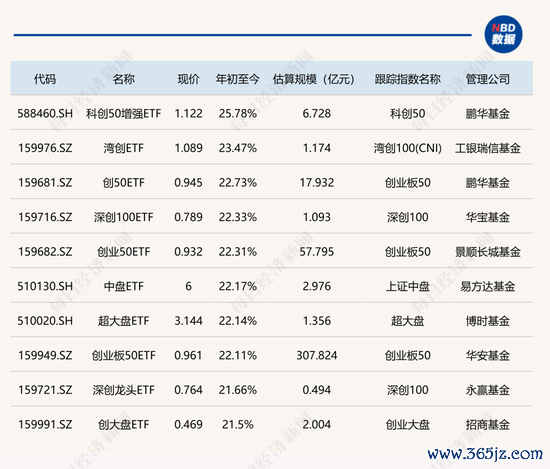Click the 创业板50ETF name cell
The image size is (550, 469).
click(x=123, y=355)
